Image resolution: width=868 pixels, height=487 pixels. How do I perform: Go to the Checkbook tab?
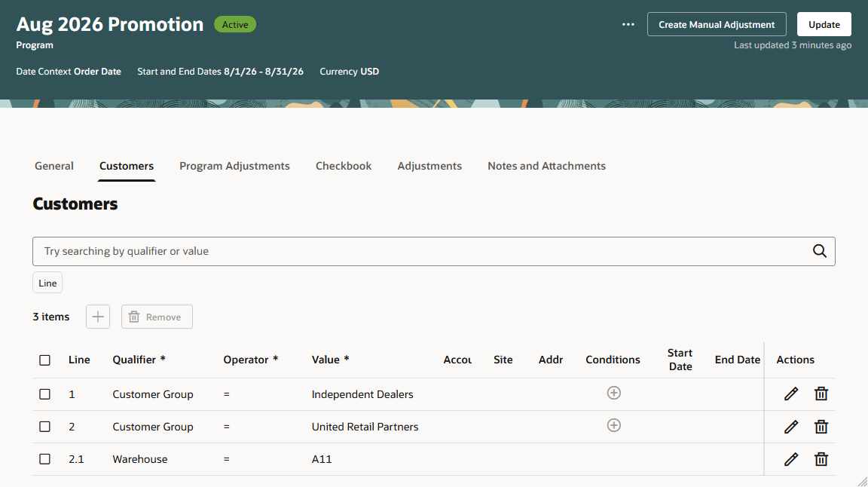coord(344,166)
